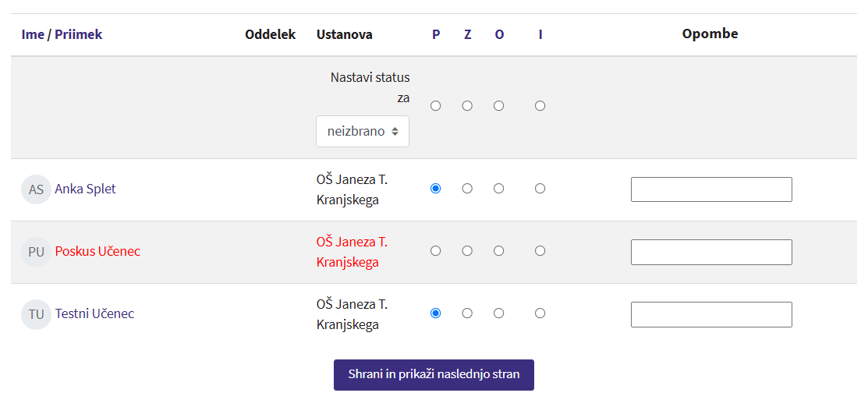
Task: Click the P column header
Action: click(436, 34)
